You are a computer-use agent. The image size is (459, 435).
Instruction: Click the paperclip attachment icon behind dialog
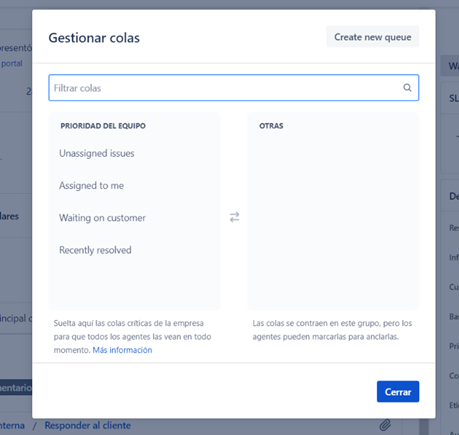(385, 425)
